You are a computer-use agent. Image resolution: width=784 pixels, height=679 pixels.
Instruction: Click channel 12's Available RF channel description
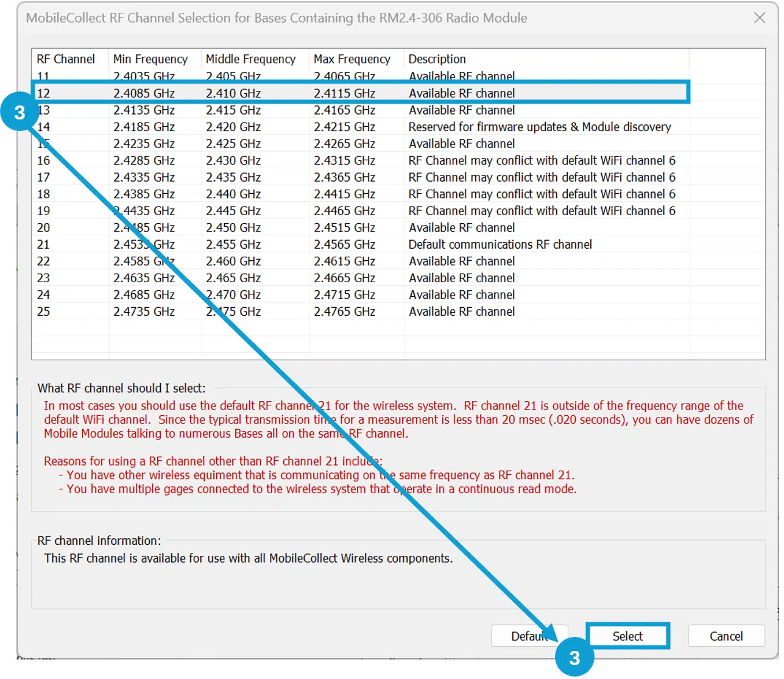click(462, 93)
